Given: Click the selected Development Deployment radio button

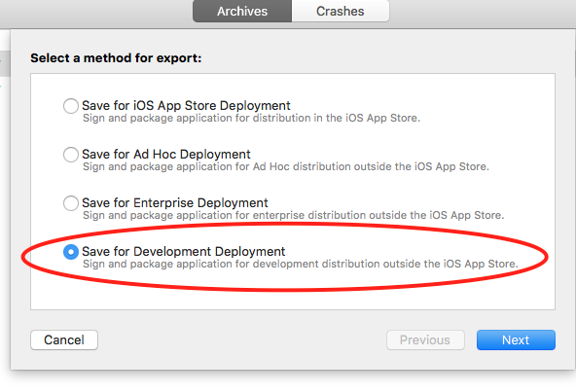Looking at the screenshot, I should click(x=70, y=252).
